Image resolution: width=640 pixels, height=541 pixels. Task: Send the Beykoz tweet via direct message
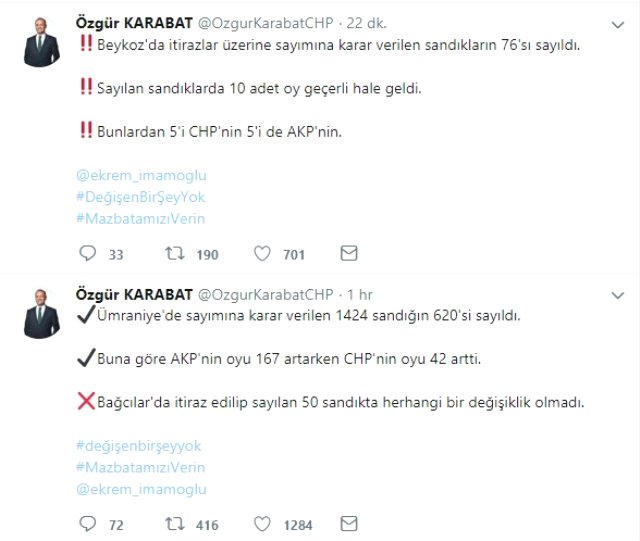[x=349, y=254]
